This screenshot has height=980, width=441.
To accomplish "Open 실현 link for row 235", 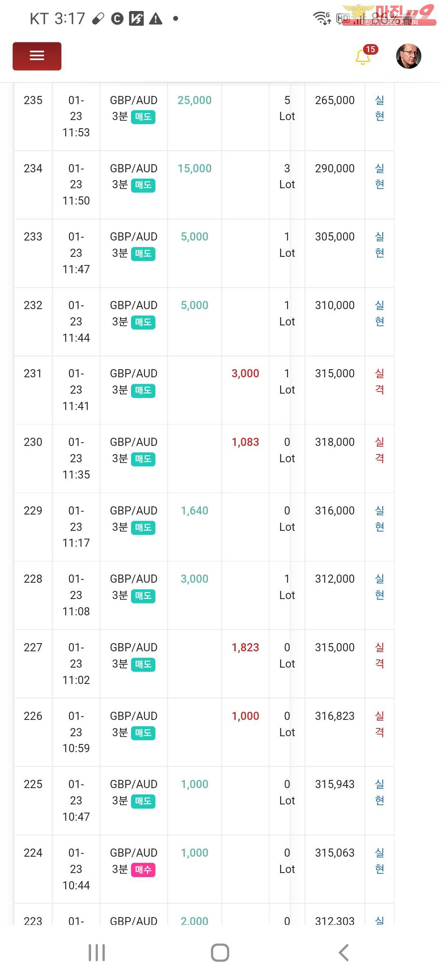I will click(379, 108).
